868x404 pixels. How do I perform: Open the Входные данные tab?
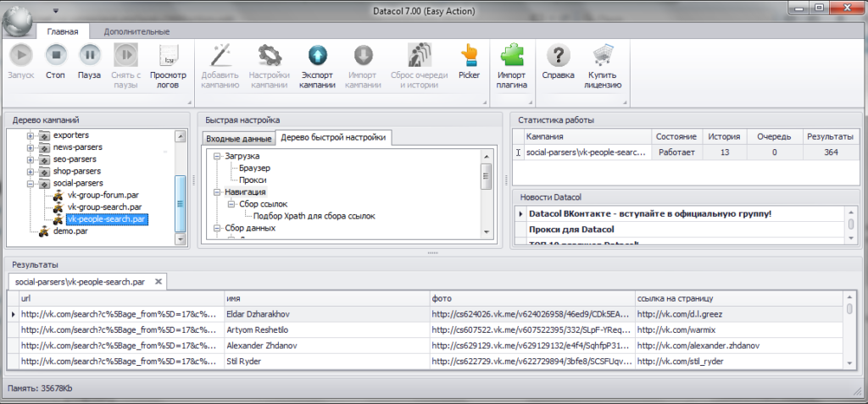239,138
